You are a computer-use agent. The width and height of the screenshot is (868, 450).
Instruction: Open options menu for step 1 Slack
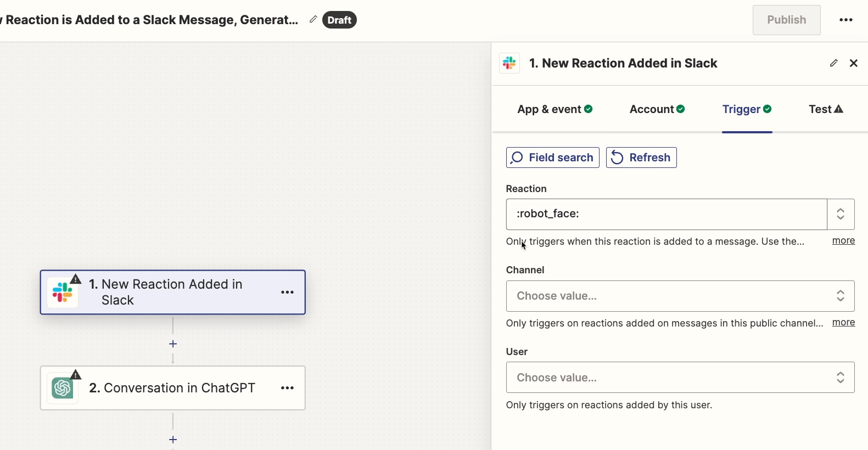coord(288,292)
